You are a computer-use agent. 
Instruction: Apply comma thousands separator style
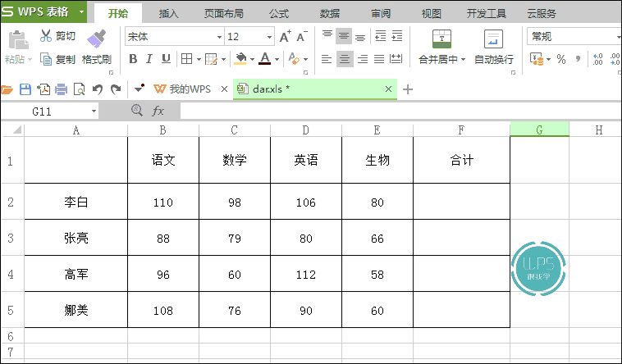coord(579,60)
